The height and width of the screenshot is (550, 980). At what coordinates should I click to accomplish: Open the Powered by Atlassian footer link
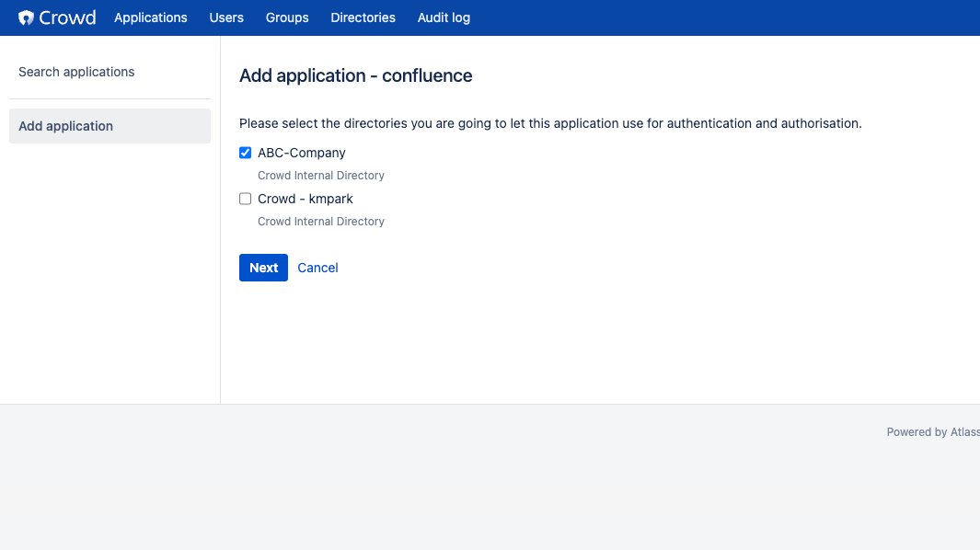pos(933,432)
